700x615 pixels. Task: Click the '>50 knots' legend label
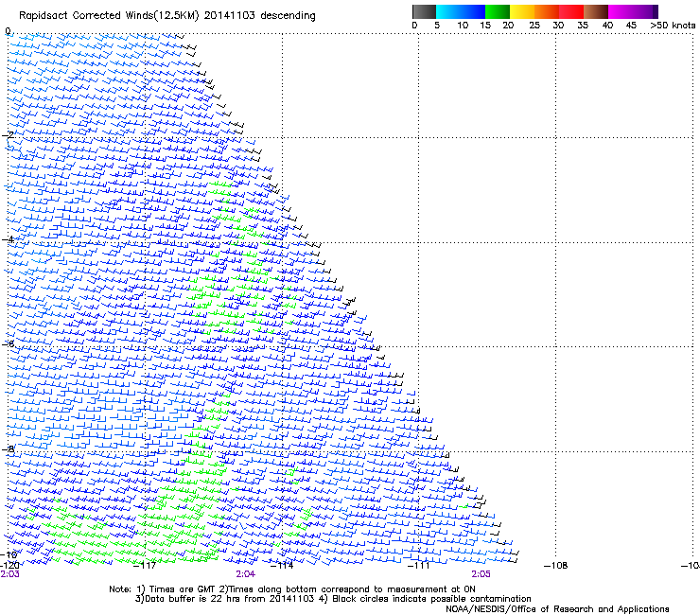(x=673, y=25)
